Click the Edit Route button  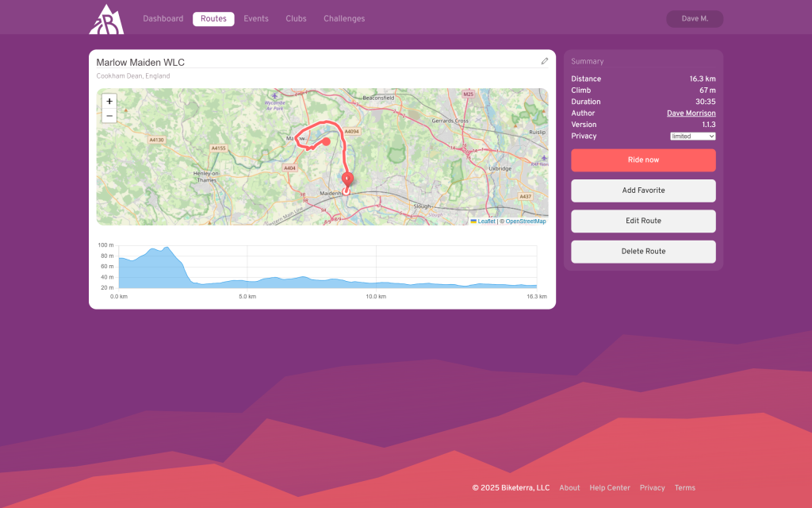[643, 221]
